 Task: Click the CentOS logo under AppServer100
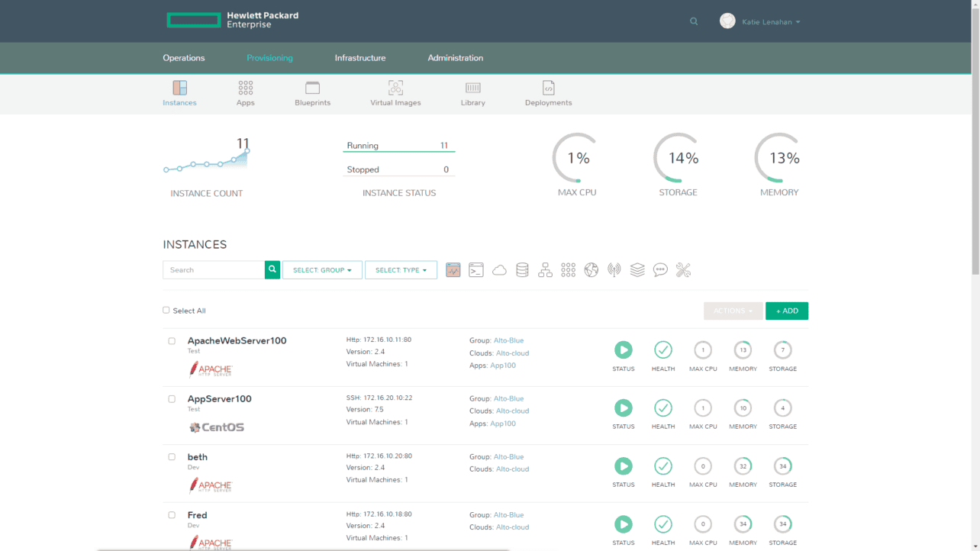(x=217, y=427)
